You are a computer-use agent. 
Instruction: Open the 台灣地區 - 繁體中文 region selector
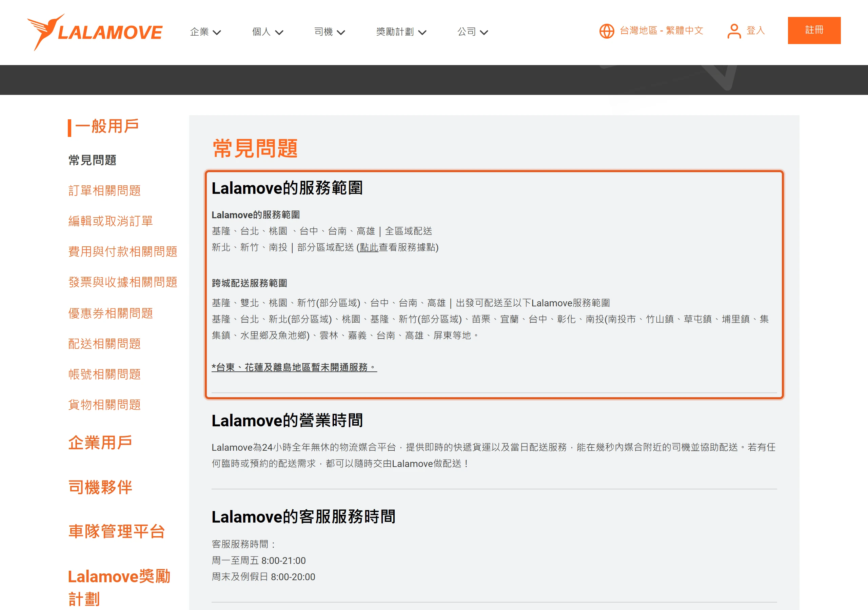pyautogui.click(x=661, y=30)
